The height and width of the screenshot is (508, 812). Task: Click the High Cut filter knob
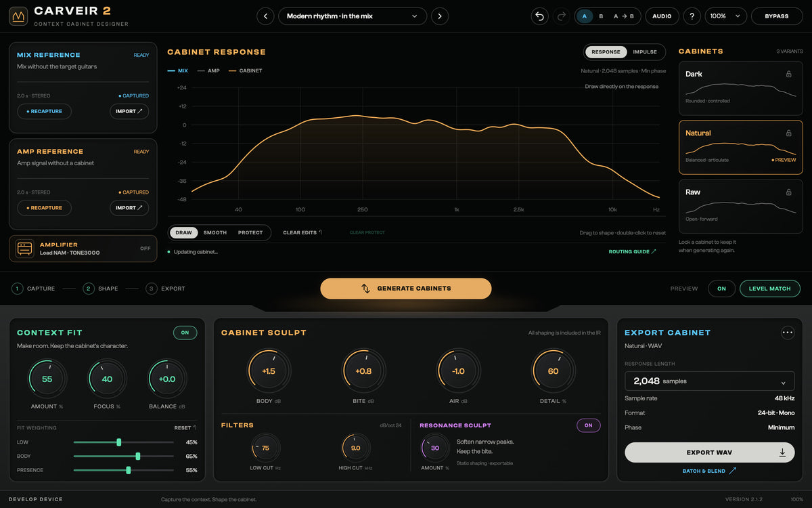[356, 448]
